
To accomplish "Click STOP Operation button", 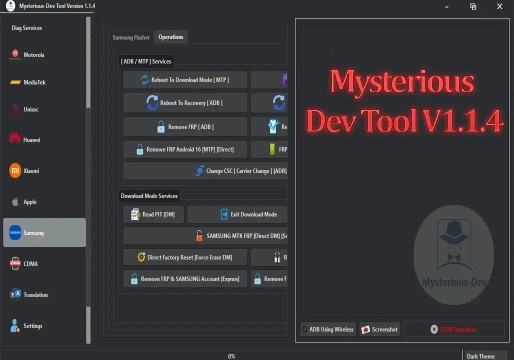I will click(x=454, y=329).
